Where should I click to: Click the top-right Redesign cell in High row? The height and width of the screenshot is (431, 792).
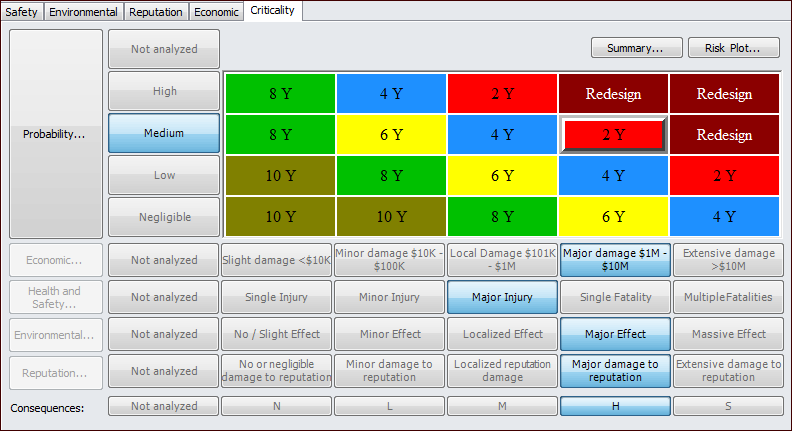click(x=724, y=93)
